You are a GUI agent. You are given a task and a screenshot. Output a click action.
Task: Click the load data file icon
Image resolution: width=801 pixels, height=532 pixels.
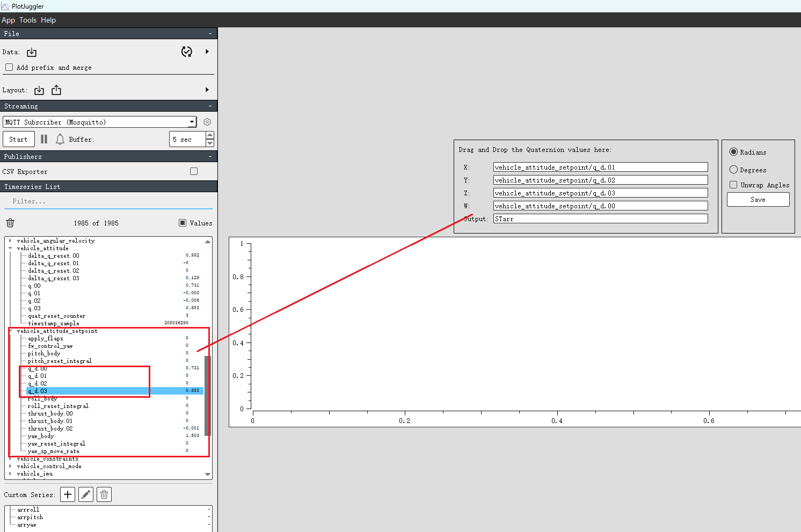(32, 52)
